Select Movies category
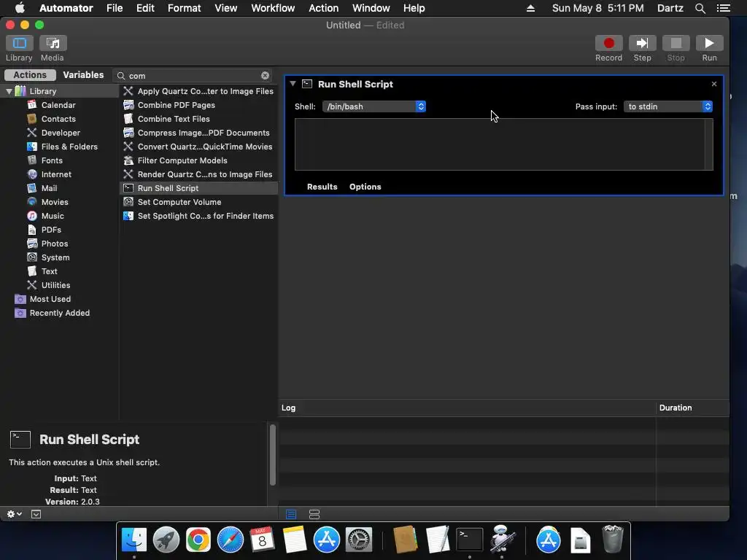 tap(54, 202)
